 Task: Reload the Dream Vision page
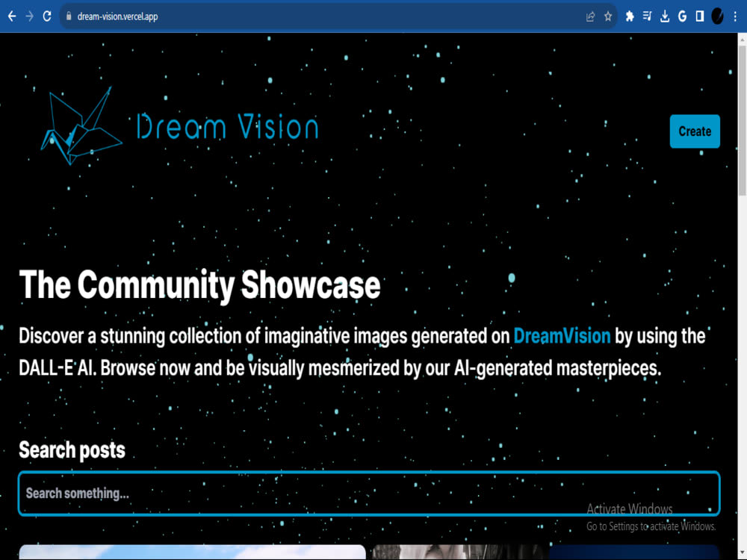pyautogui.click(x=46, y=16)
